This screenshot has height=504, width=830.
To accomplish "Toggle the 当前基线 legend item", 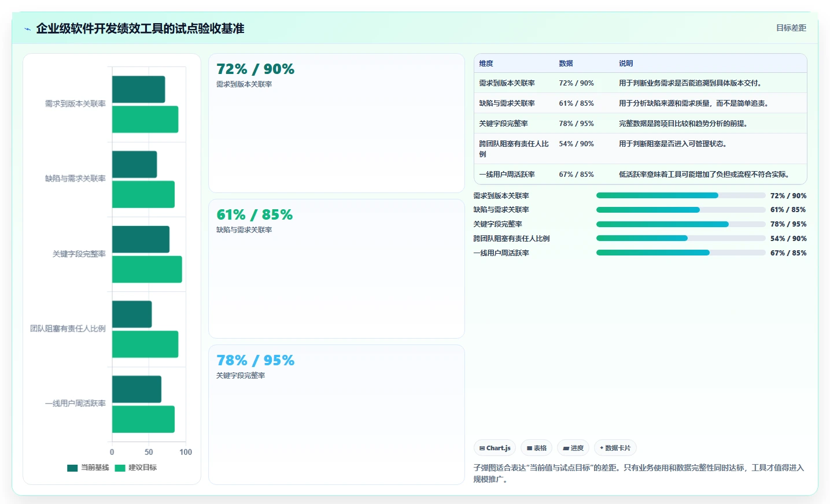I will point(88,468).
